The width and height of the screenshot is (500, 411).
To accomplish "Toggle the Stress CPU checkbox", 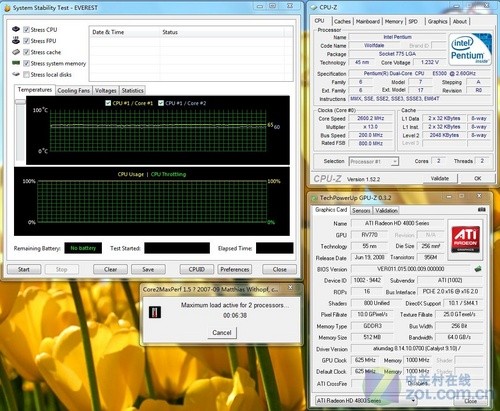I will pos(26,30).
